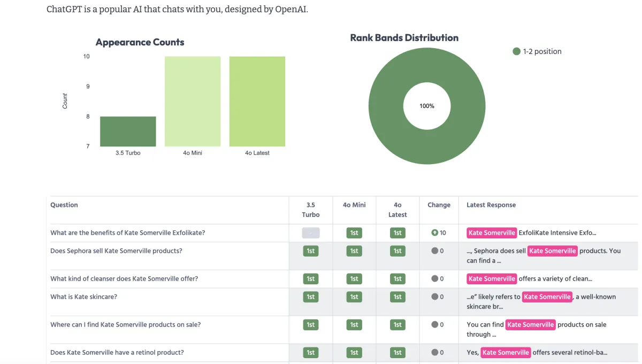Select the 3.5 Turbo bar in Appearance Counts
Image resolution: width=642 pixels, height=364 pixels.
pos(128,131)
